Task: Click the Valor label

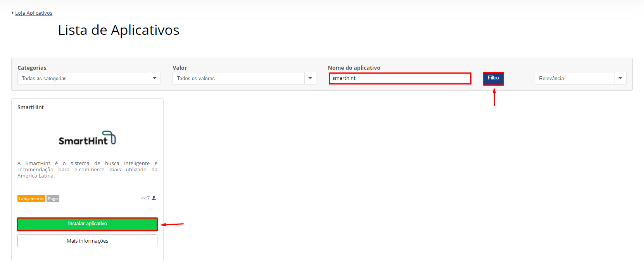Action: click(x=180, y=68)
